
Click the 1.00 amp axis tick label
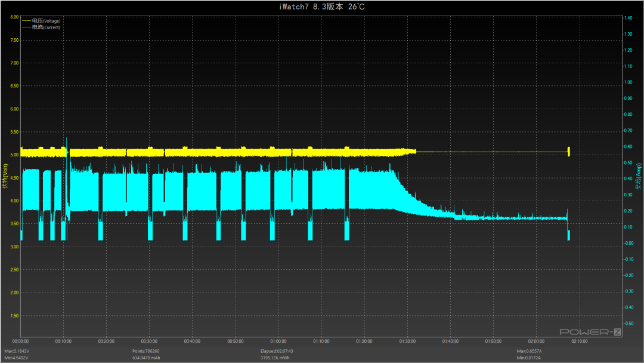(628, 82)
